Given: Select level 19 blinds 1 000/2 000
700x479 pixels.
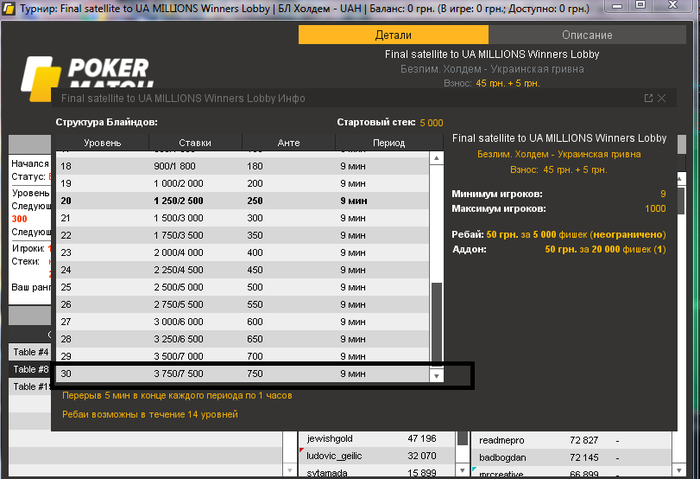Looking at the screenshot, I should 242,183.
